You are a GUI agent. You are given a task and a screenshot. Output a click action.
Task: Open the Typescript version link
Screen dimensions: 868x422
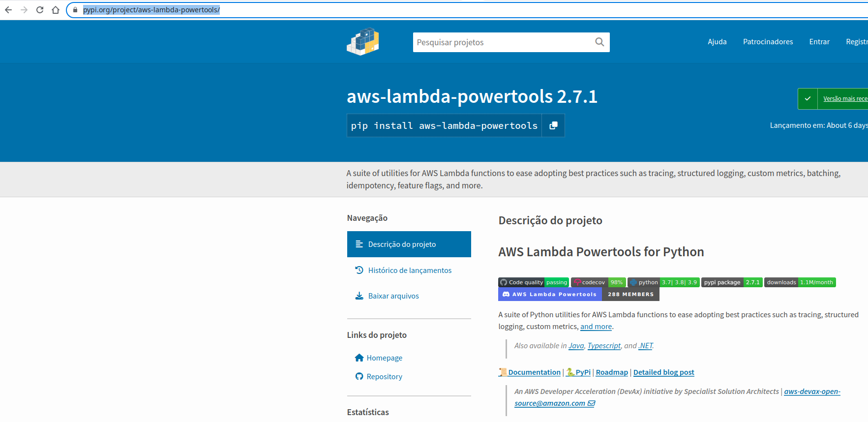click(604, 346)
